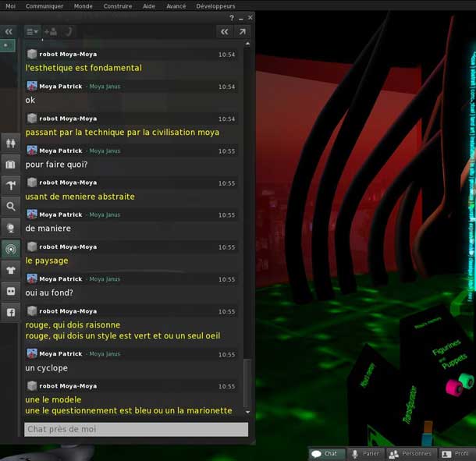Collapse the conversations list on the left
The height and width of the screenshot is (461, 476).
point(9,32)
